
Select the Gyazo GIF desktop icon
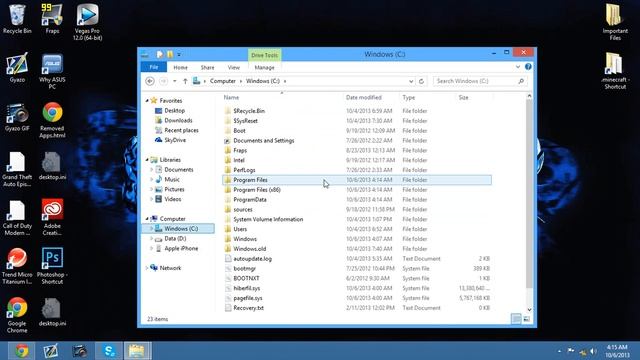click(17, 117)
